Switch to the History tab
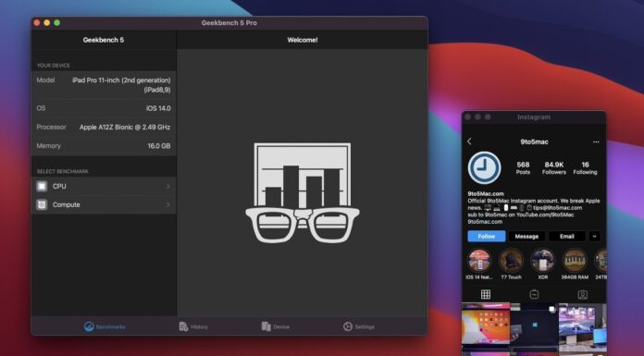Viewport: 644px width, 356px height. pyautogui.click(x=193, y=326)
